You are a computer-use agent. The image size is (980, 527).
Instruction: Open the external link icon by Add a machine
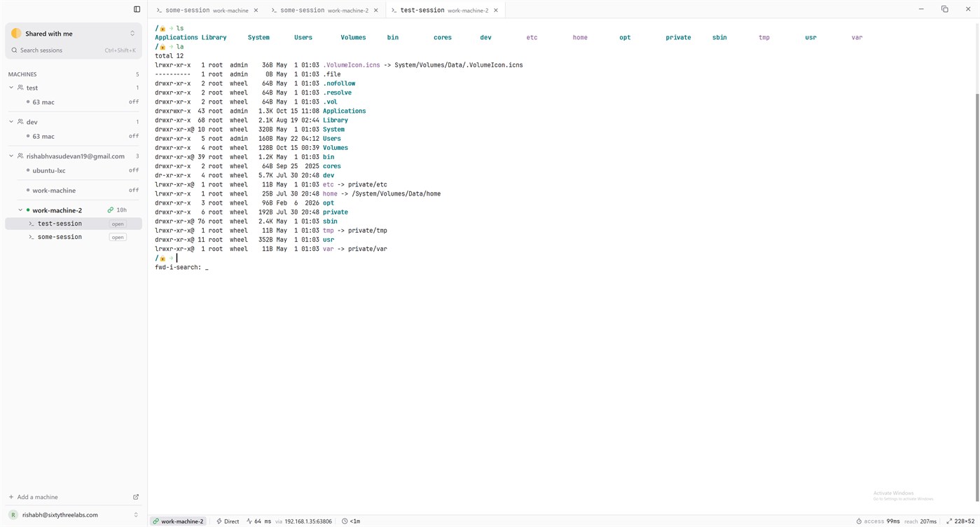point(136,497)
